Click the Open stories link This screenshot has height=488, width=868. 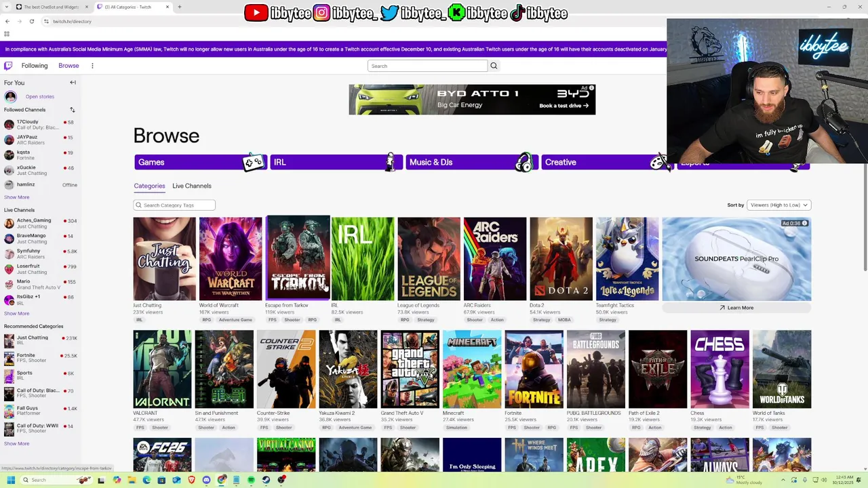click(40, 97)
